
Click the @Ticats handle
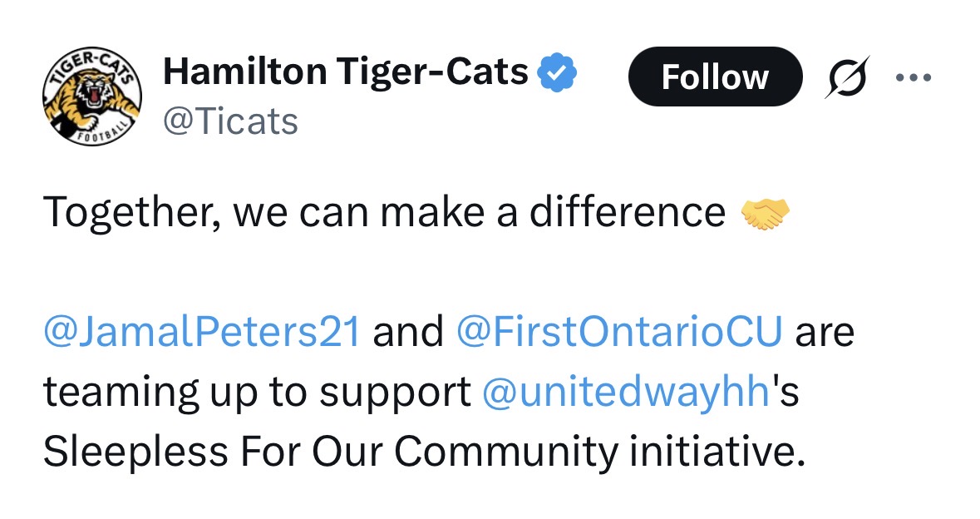230,122
